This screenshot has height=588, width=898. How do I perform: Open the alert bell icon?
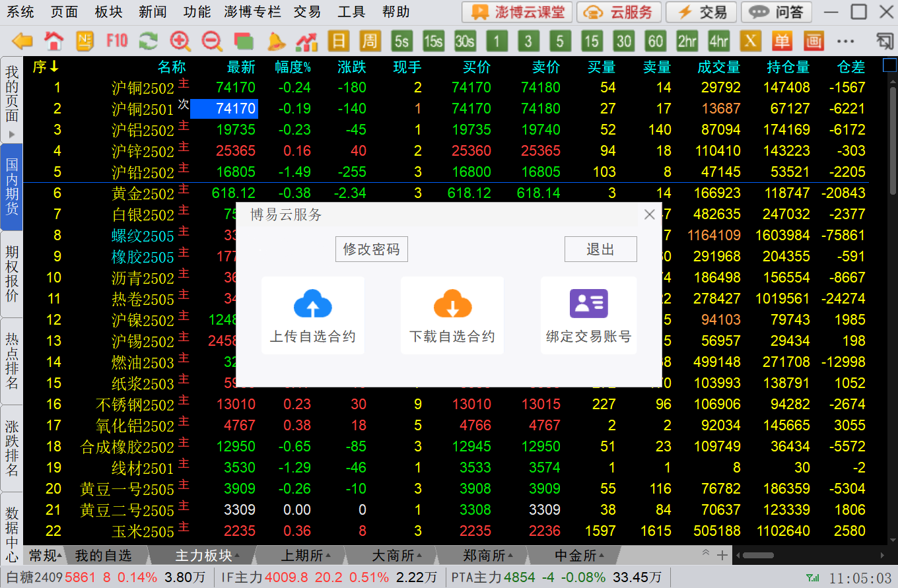point(275,42)
